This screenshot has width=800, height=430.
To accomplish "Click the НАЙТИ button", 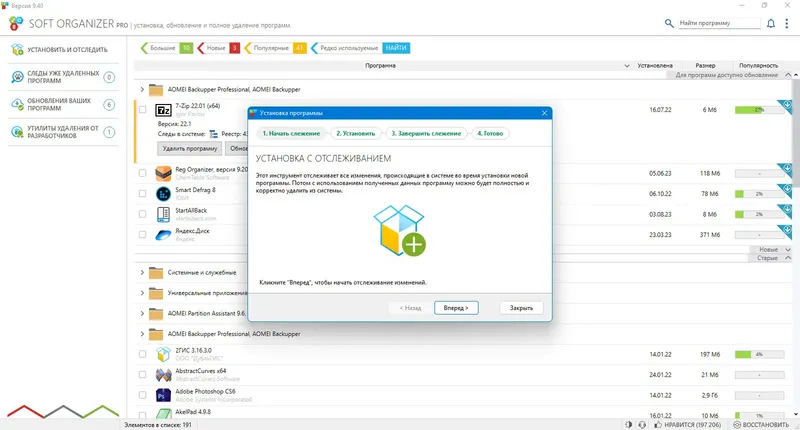I will click(x=396, y=48).
